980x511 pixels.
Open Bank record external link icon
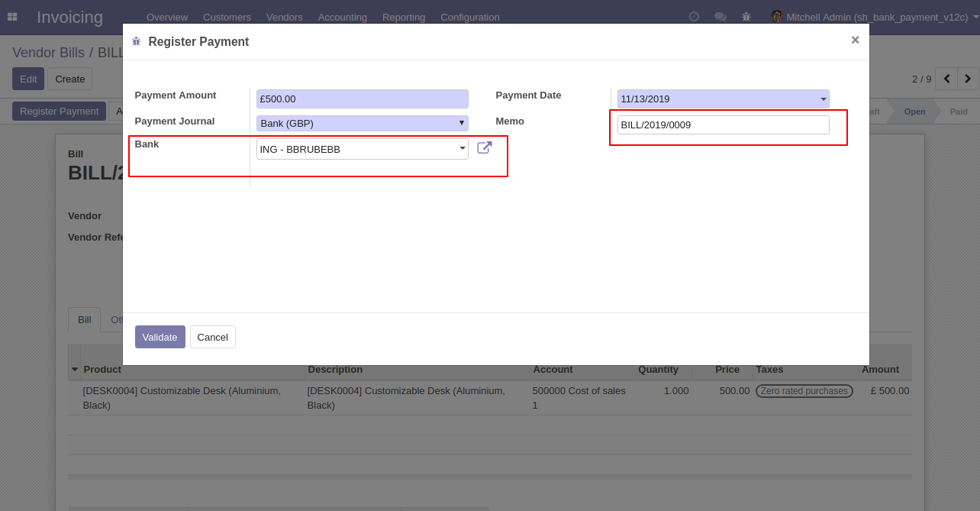coord(485,148)
